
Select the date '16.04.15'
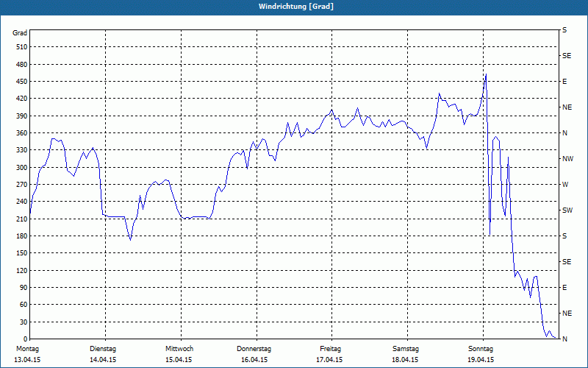[254, 360]
